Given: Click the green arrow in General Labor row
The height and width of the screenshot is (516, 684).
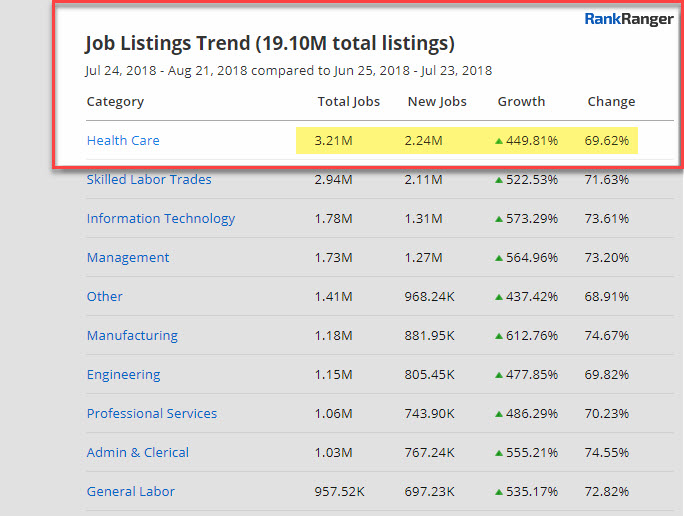Looking at the screenshot, I should [499, 492].
